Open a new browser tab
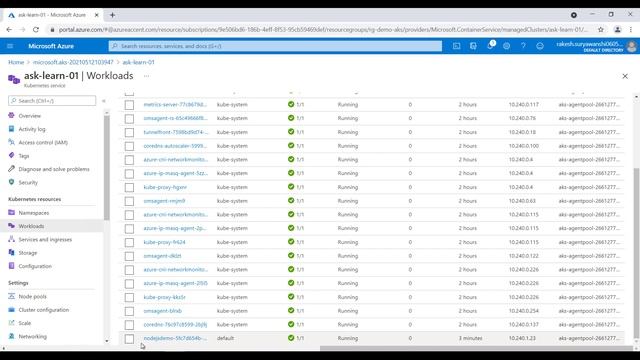Image resolution: width=640 pixels, height=360 pixels. [x=112, y=15]
